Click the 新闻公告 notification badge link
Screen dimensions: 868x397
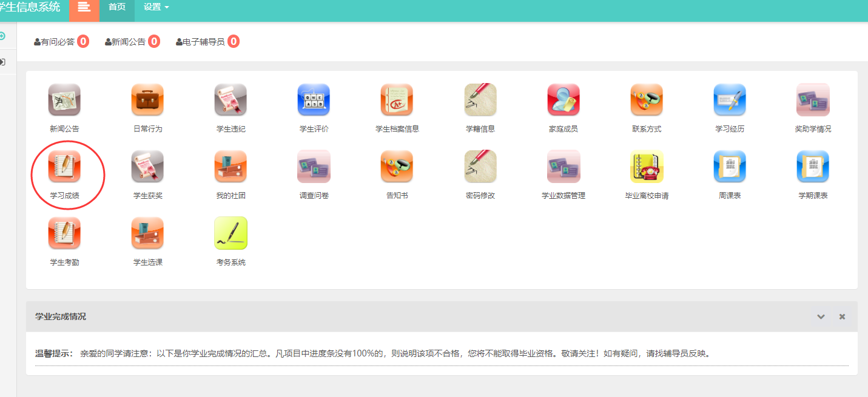tap(154, 42)
